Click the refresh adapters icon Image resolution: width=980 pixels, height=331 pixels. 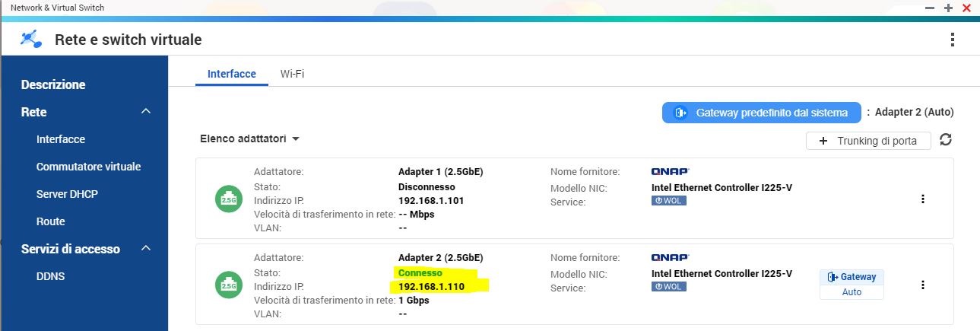tap(946, 140)
